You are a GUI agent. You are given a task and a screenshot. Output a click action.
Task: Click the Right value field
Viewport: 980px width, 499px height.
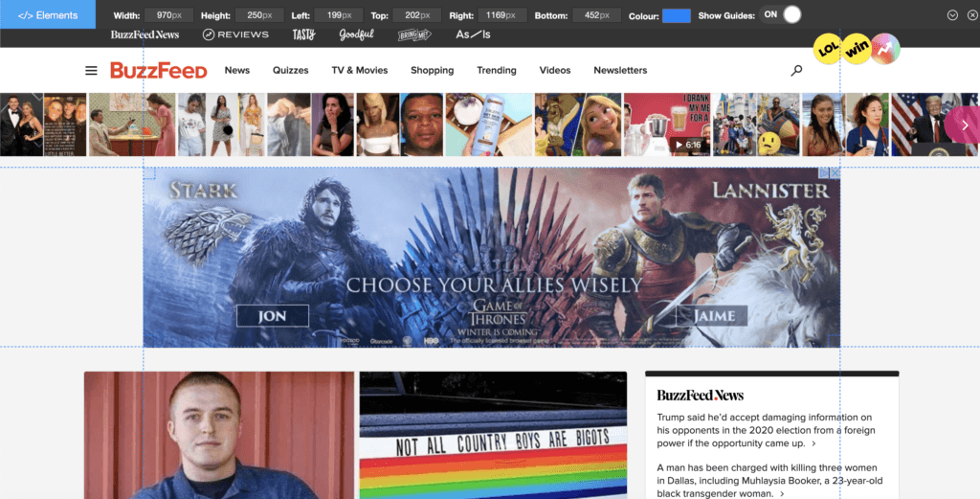[501, 15]
